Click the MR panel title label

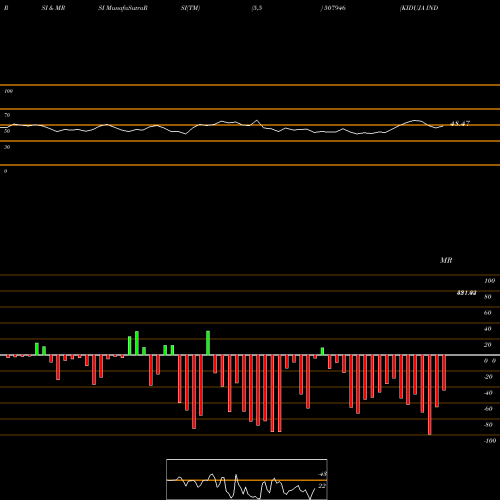(x=446, y=260)
